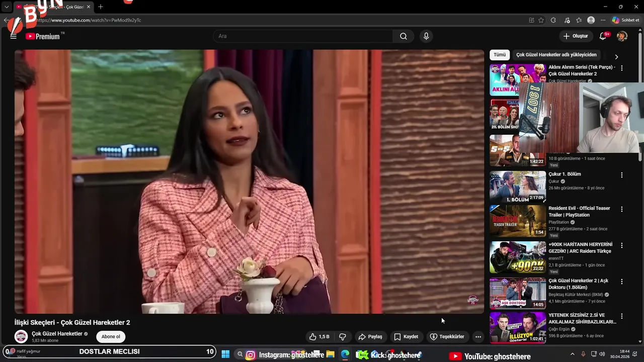This screenshot has height=362, width=644.
Task: Open Edge extensions puzzle icon
Action: coord(553,20)
